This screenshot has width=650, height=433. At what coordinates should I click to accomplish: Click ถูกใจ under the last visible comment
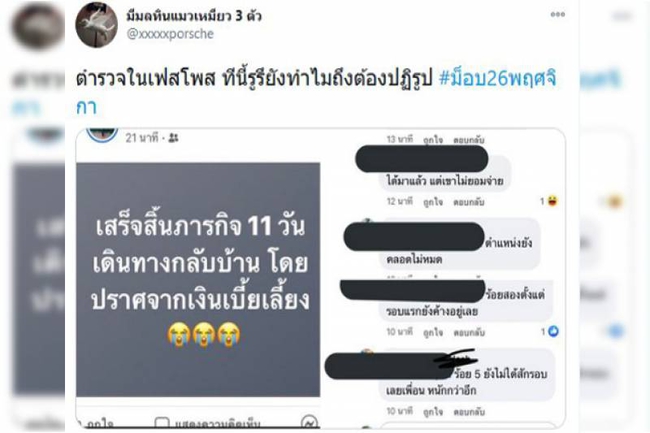click(433, 412)
